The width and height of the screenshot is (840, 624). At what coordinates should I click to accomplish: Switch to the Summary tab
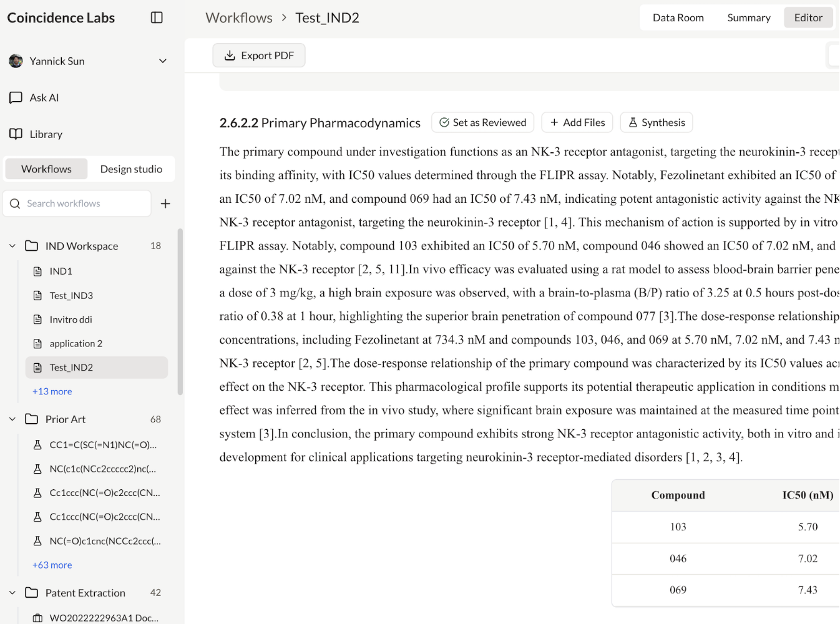[x=749, y=17]
